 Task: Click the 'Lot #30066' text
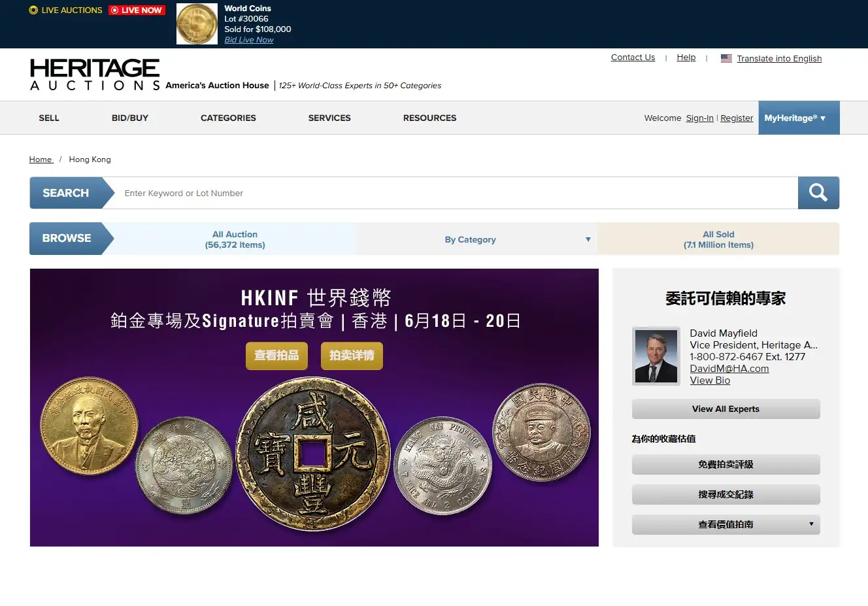coord(246,19)
